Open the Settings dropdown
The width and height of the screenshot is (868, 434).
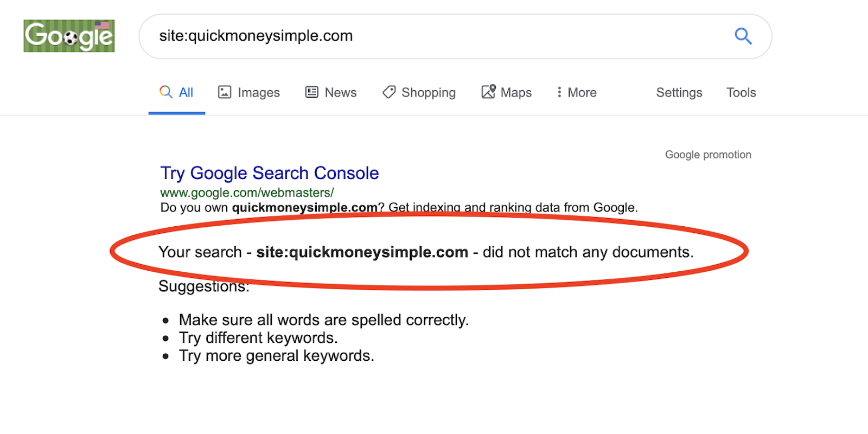679,93
